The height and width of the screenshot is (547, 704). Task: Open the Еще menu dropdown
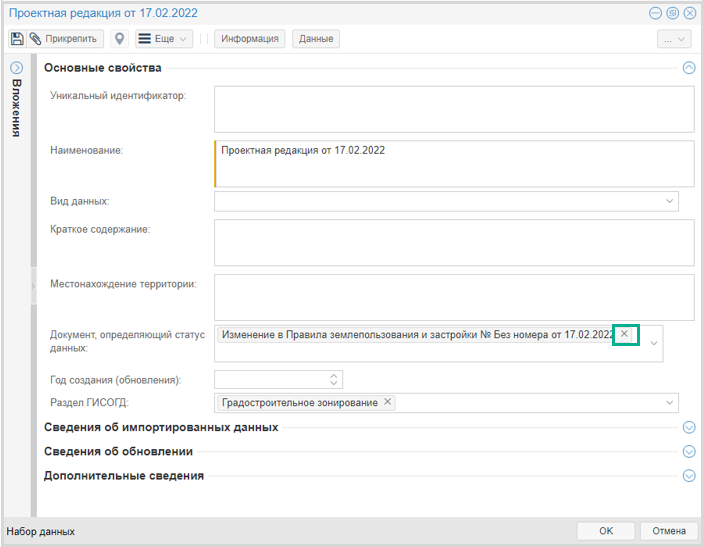click(x=164, y=39)
